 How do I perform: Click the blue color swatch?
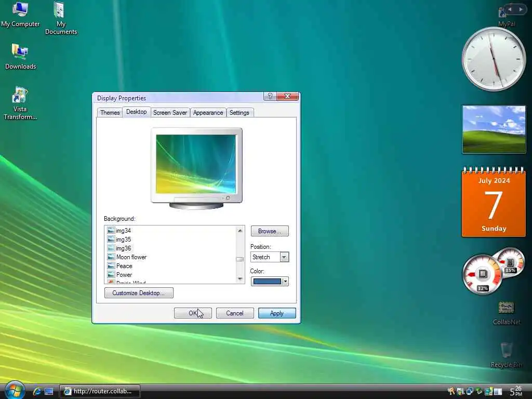coord(267,281)
